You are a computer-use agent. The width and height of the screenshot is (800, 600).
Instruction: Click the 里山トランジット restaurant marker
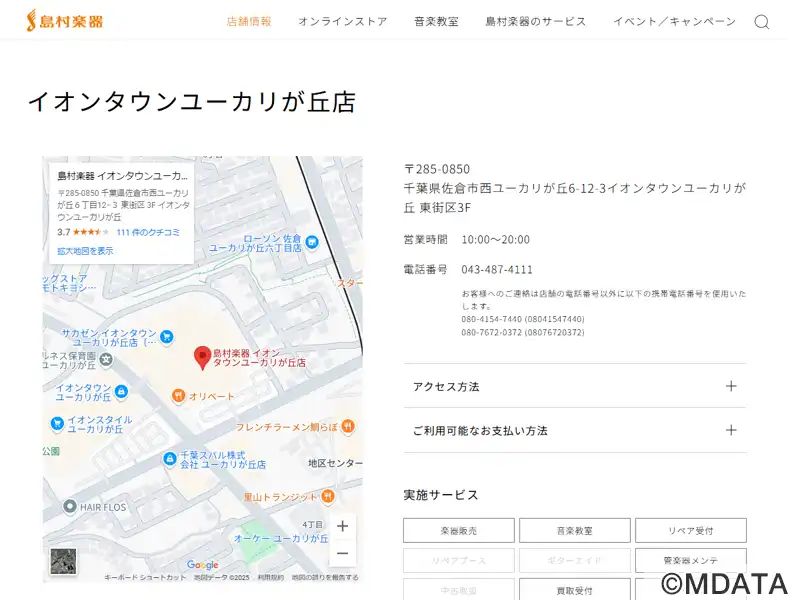tap(328, 496)
